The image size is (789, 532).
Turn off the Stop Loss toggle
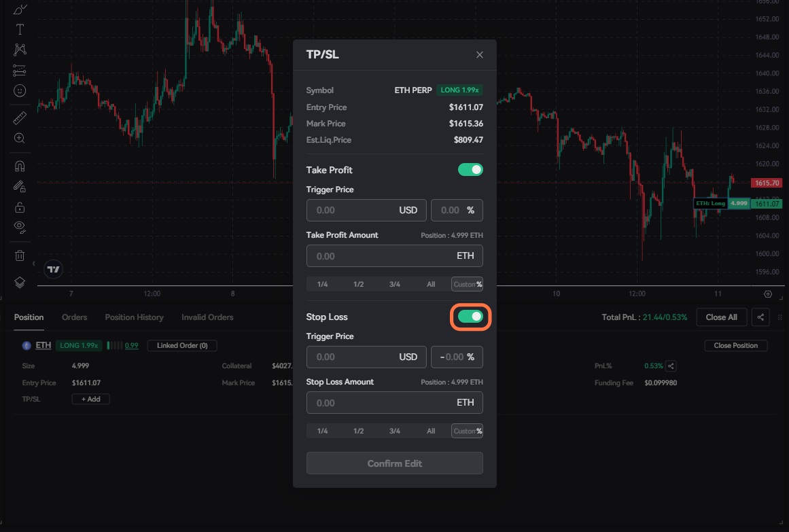470,317
